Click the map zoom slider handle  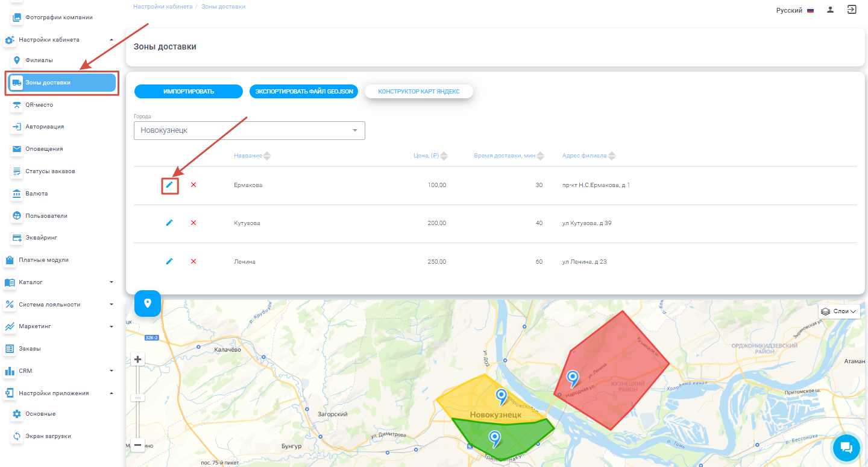click(138, 398)
